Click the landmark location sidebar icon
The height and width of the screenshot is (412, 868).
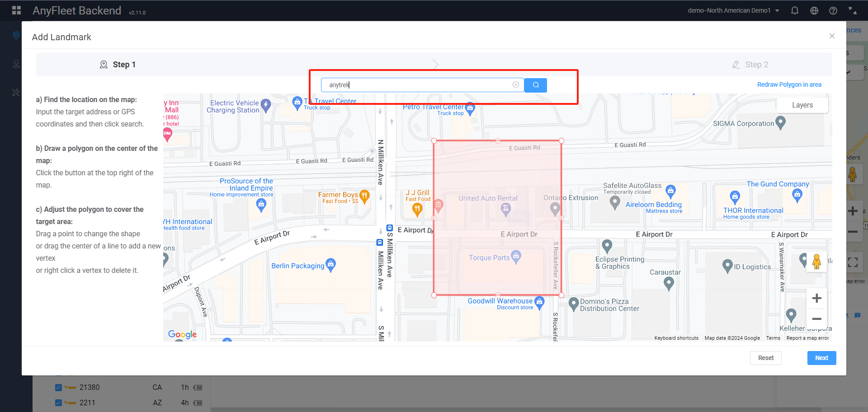16,35
